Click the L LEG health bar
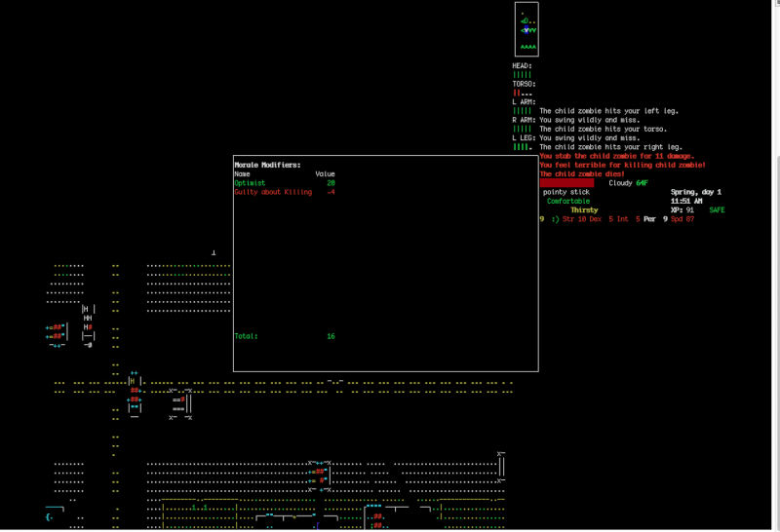 (x=522, y=147)
